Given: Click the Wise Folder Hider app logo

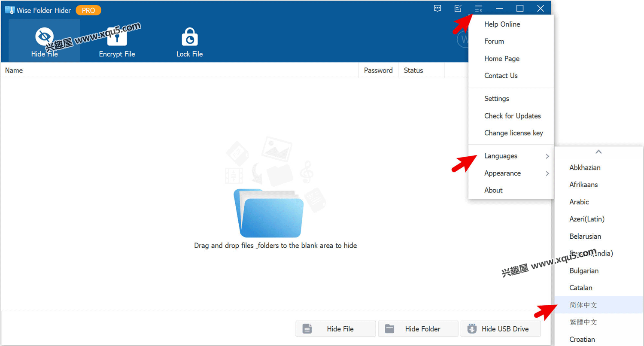Looking at the screenshot, I should click(9, 10).
